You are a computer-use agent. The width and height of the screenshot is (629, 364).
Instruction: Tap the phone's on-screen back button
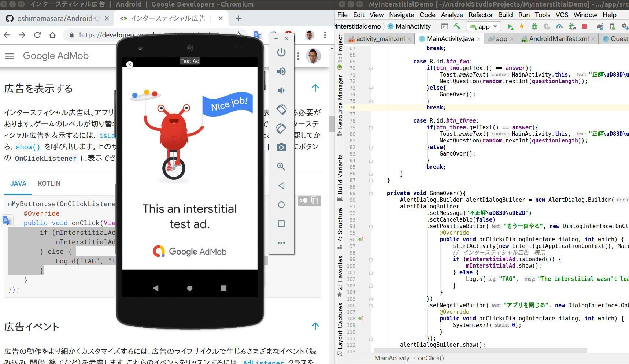[x=156, y=288]
